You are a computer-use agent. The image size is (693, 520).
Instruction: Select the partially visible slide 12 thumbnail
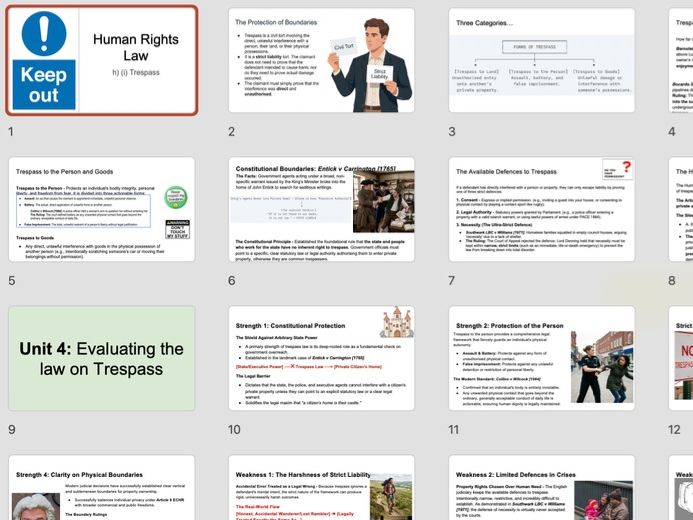click(681, 358)
